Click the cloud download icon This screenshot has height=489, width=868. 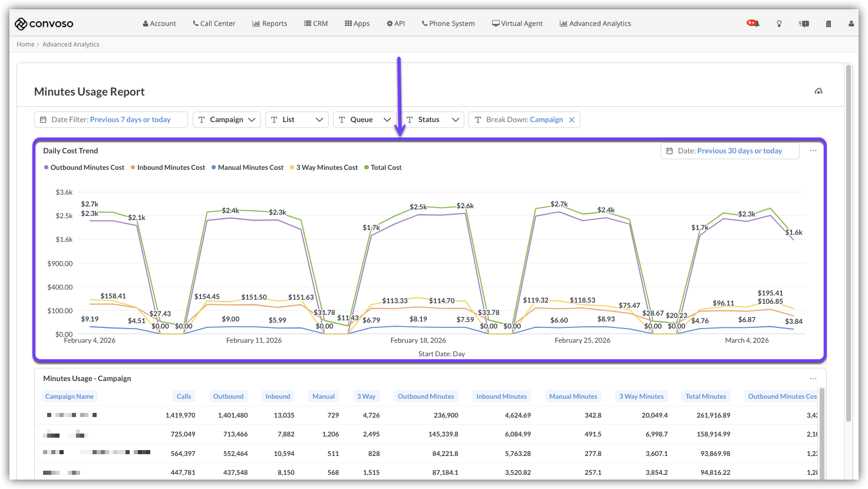click(819, 91)
